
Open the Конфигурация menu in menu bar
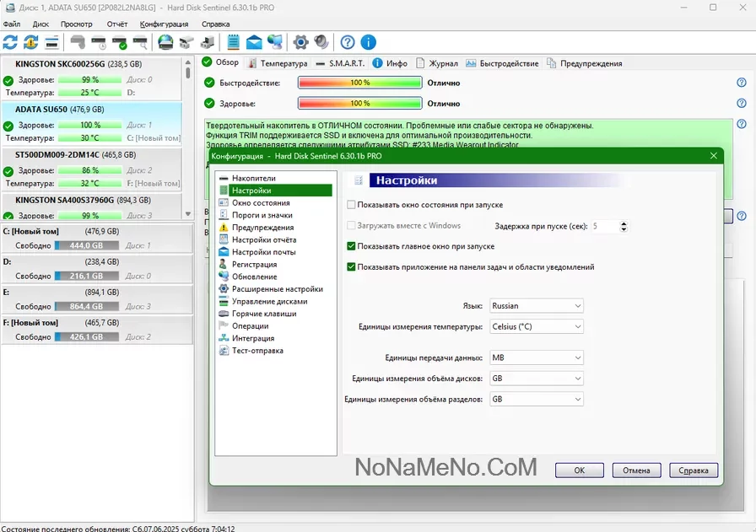pyautogui.click(x=164, y=24)
